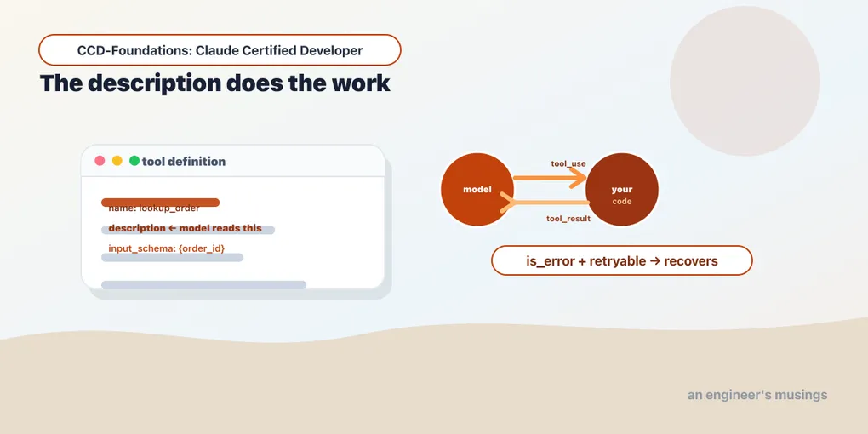Image resolution: width=868 pixels, height=434 pixels.
Task: Click 'name: lookup_order' line
Action: coord(154,208)
